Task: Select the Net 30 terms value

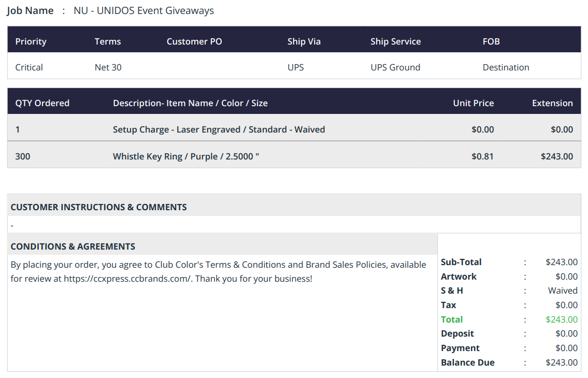Action: pyautogui.click(x=108, y=67)
